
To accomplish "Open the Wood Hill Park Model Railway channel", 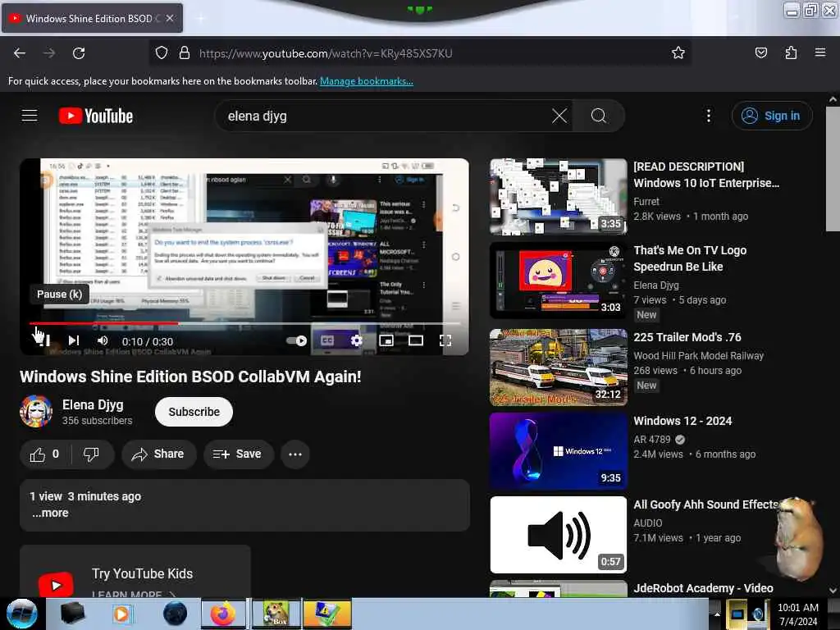I will (x=698, y=356).
